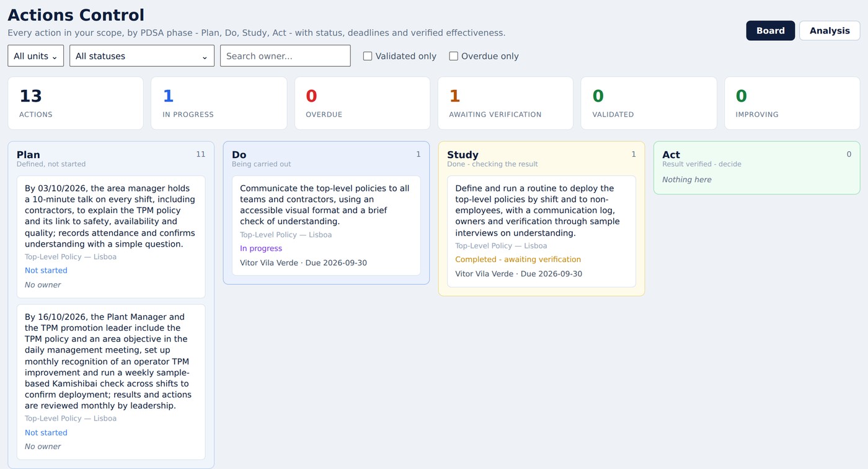
Task: Click 'Nothing here' in the Act column
Action: [x=687, y=180]
